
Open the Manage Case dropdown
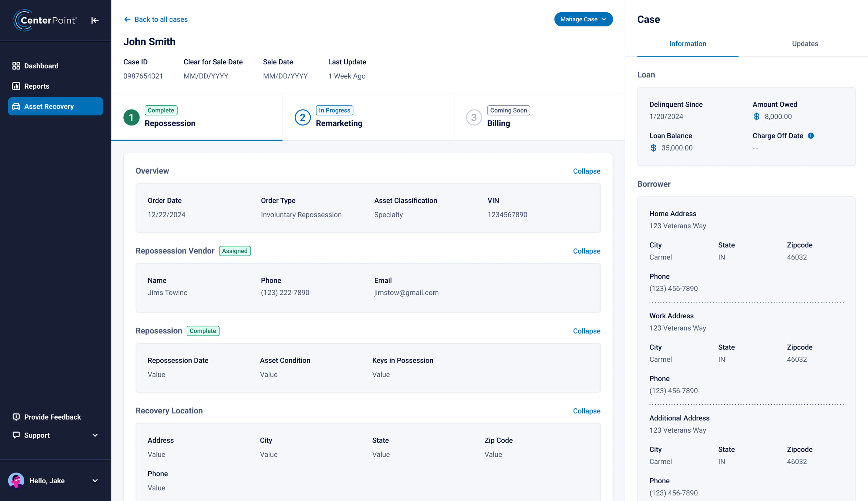pyautogui.click(x=583, y=19)
